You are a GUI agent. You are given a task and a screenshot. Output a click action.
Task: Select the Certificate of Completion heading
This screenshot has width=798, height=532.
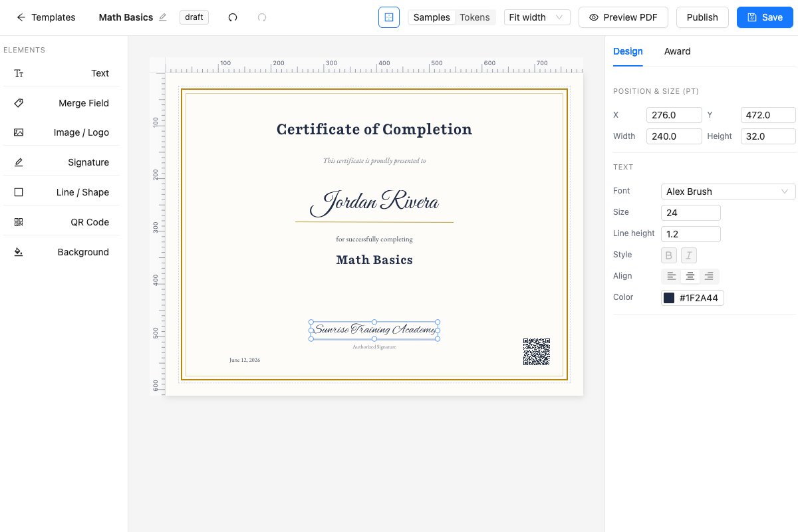pyautogui.click(x=374, y=130)
